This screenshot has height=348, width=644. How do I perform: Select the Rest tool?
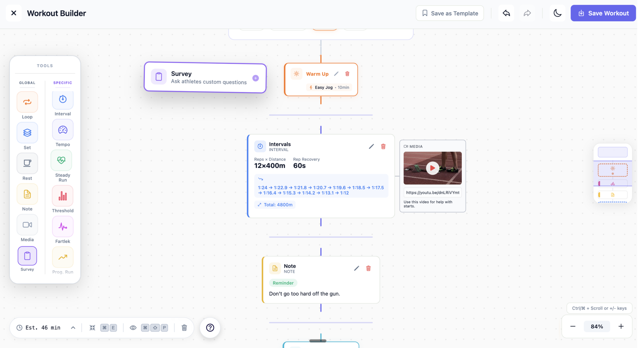(27, 163)
